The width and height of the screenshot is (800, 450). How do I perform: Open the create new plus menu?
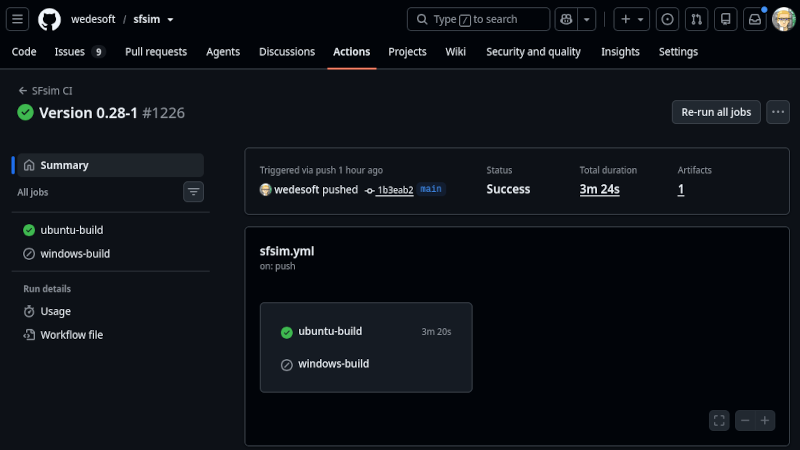[x=632, y=19]
